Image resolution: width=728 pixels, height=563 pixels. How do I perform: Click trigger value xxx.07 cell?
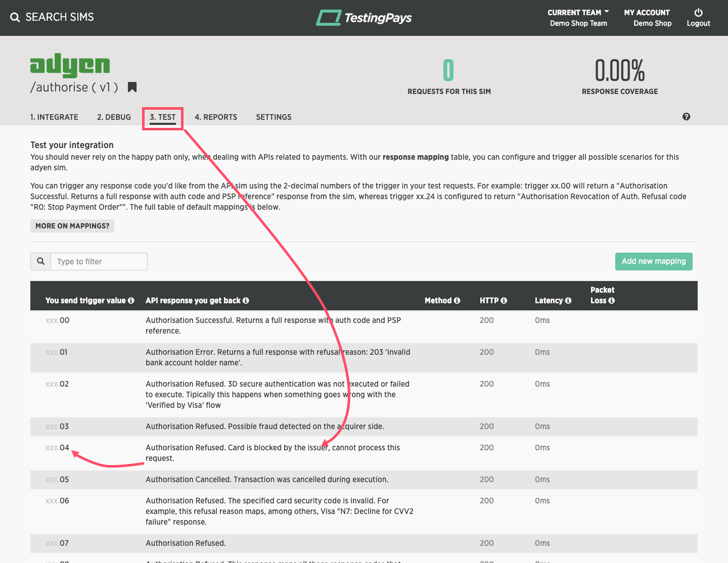click(57, 543)
